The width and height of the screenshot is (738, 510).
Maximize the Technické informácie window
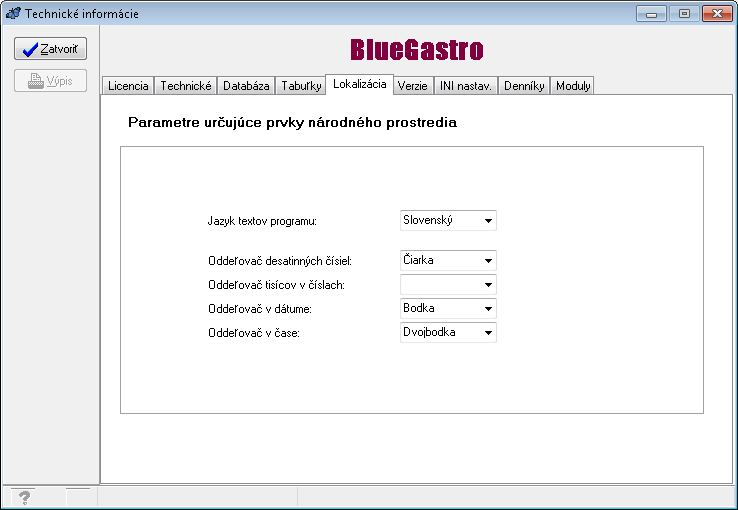click(684, 14)
